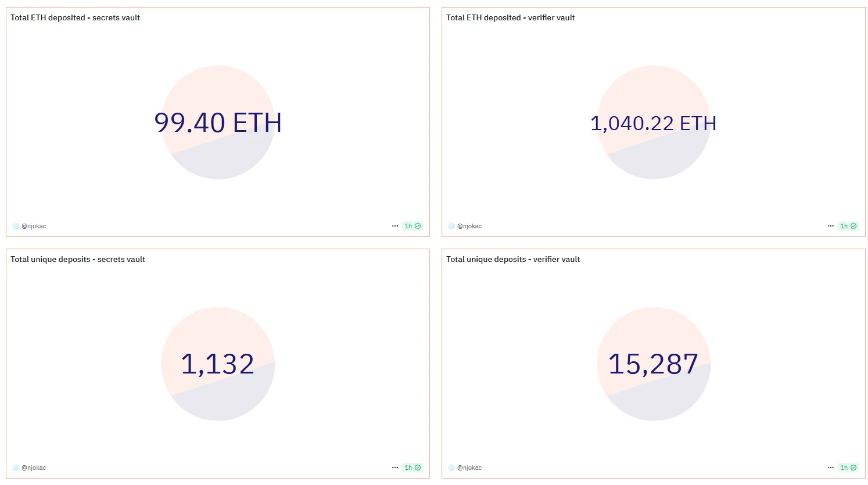Open the three-dot menu on verifier vault ETH deposited

[x=831, y=226]
